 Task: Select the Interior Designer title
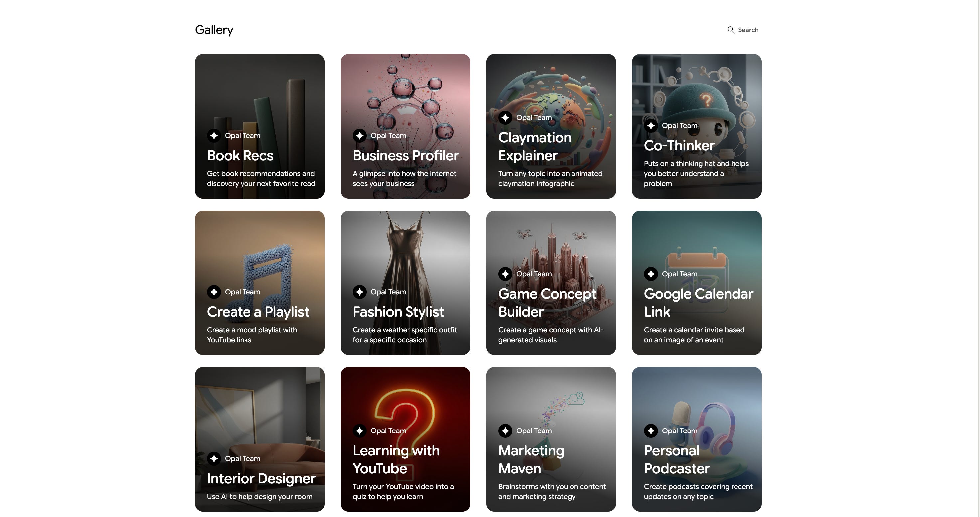click(261, 479)
